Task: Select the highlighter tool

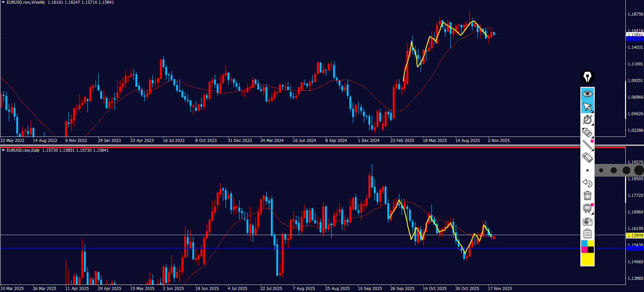Action: 587,132
